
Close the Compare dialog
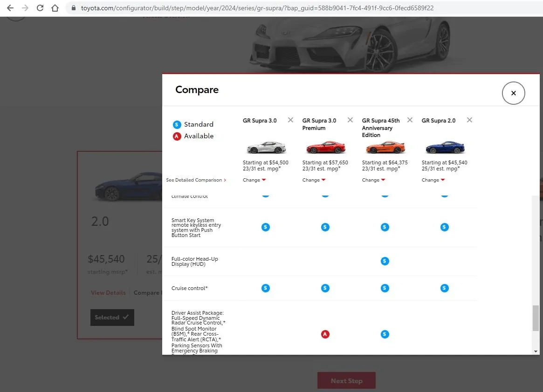click(513, 93)
